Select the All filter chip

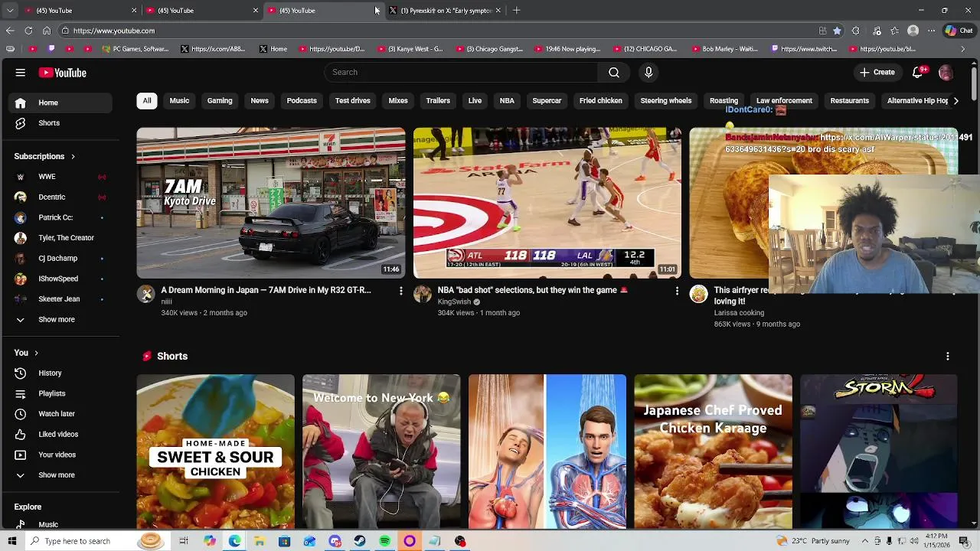pos(147,100)
